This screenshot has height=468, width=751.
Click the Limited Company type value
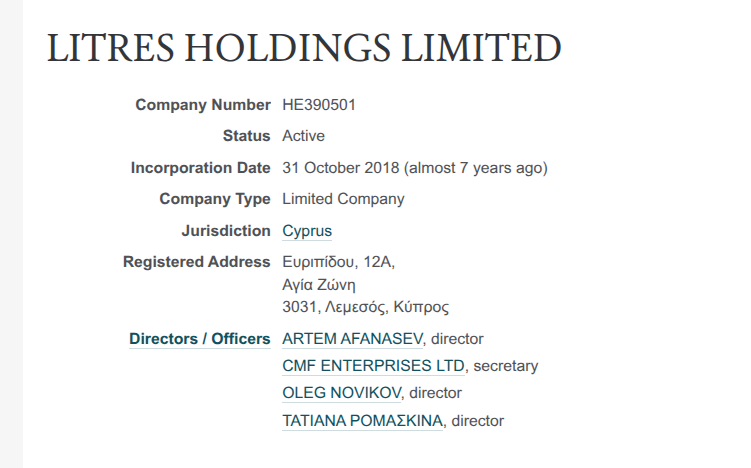tap(343, 199)
